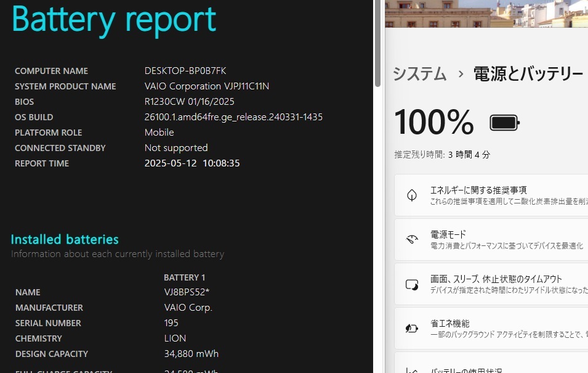Screen dimensions: 588x373
Task: Click estimated remaining time 3 時間 4 分
Action: tap(469, 154)
